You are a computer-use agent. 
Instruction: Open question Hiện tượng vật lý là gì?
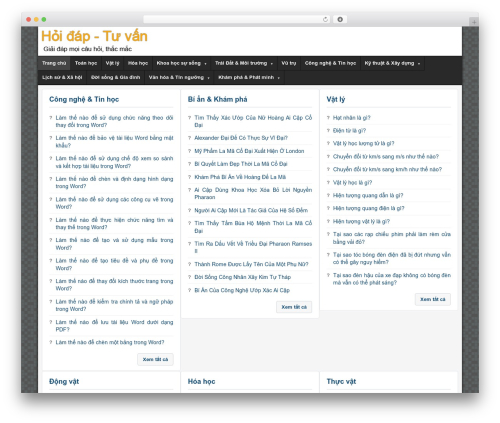click(361, 221)
